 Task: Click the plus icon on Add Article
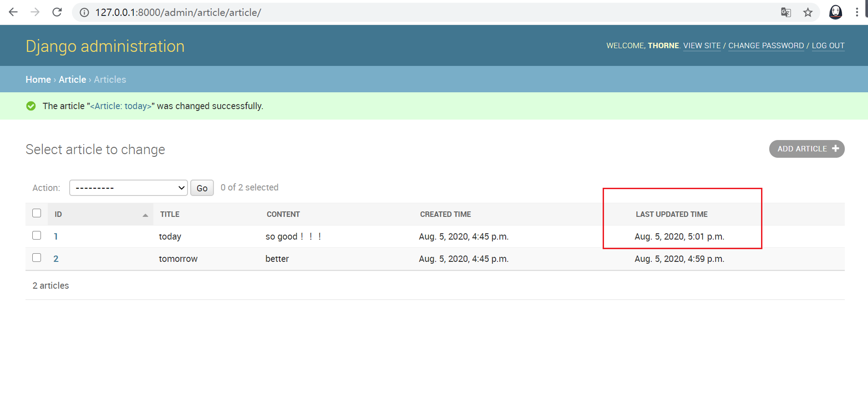pyautogui.click(x=835, y=148)
